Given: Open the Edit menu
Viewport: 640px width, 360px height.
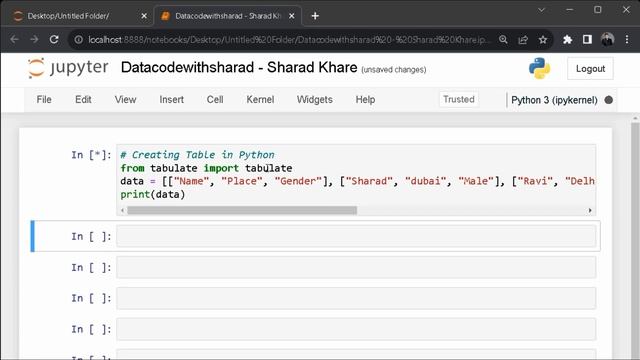Looking at the screenshot, I should click(x=83, y=100).
